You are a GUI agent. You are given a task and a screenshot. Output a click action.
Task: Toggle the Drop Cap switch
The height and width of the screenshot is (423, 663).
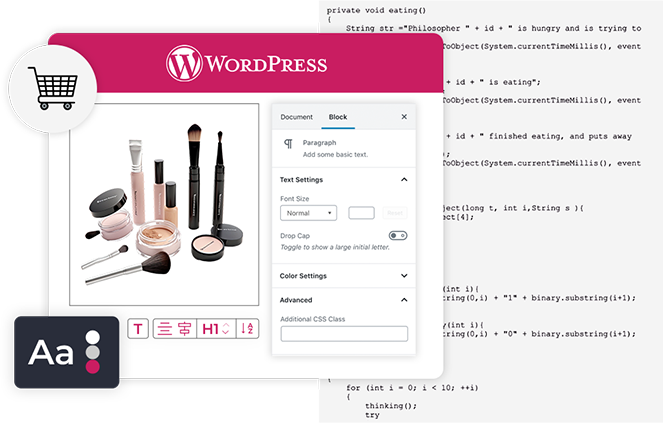(398, 235)
